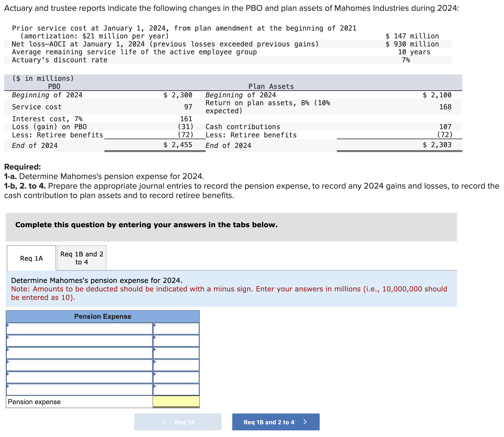Click sixth row amount field in Pension Expense table
504x437 pixels.
click(x=176, y=390)
